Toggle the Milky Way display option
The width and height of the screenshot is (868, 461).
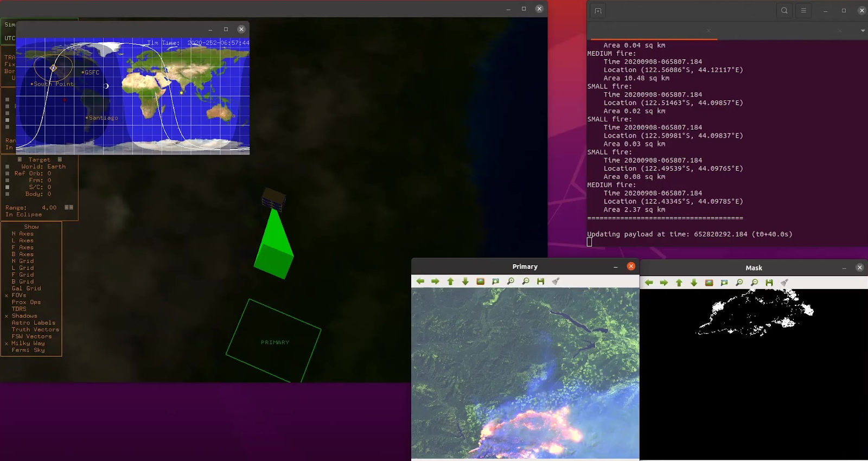click(28, 343)
